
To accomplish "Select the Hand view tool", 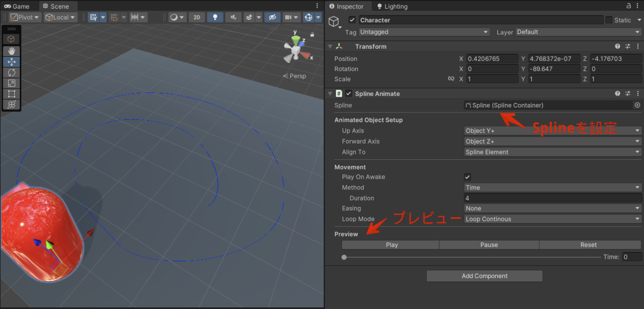I will tap(12, 51).
